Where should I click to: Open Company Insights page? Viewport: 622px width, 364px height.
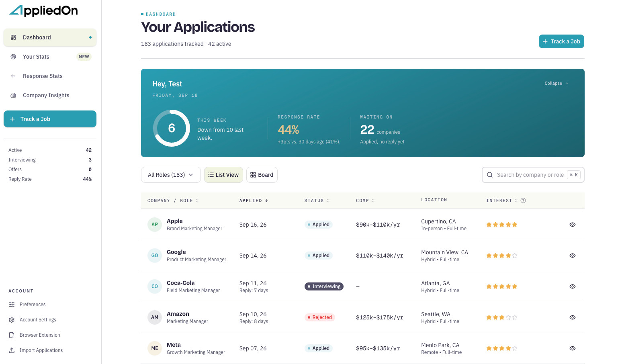tap(50, 95)
